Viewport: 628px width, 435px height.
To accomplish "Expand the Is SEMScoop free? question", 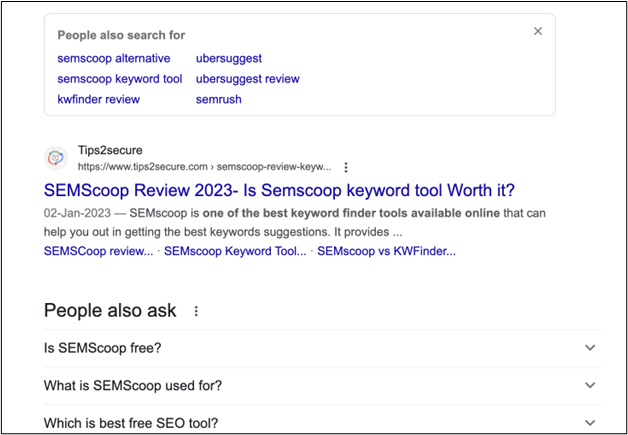I will pos(322,348).
